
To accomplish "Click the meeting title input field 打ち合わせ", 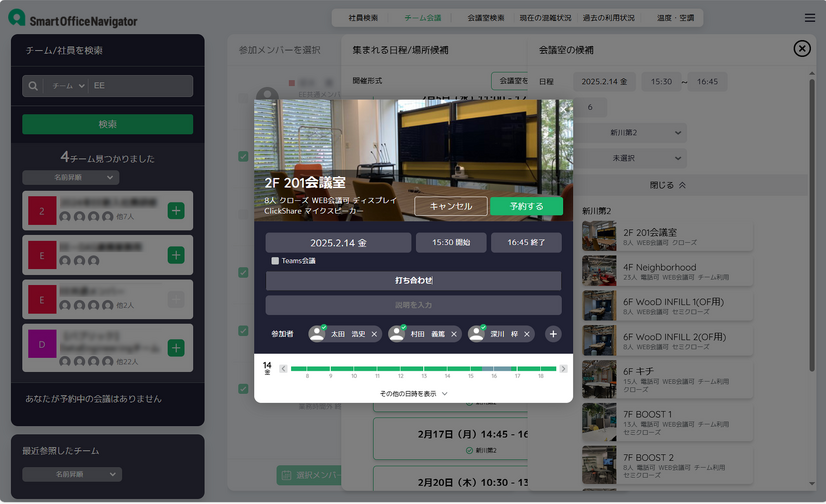I will click(x=413, y=281).
